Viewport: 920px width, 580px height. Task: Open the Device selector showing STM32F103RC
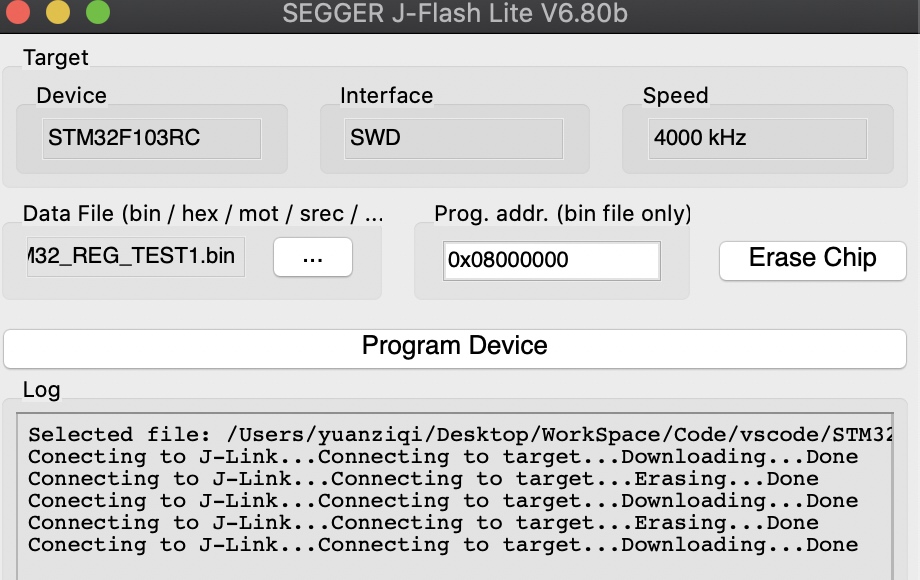(150, 138)
